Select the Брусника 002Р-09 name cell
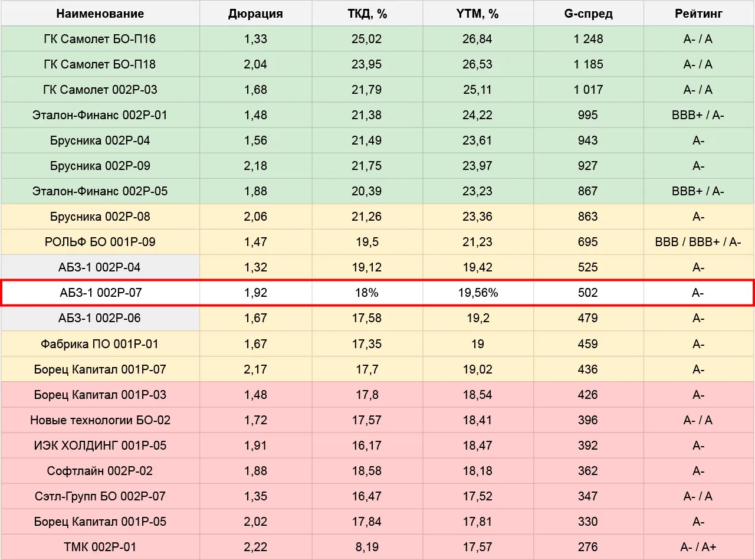Image resolution: width=755 pixels, height=560 pixels. pyautogui.click(x=100, y=166)
